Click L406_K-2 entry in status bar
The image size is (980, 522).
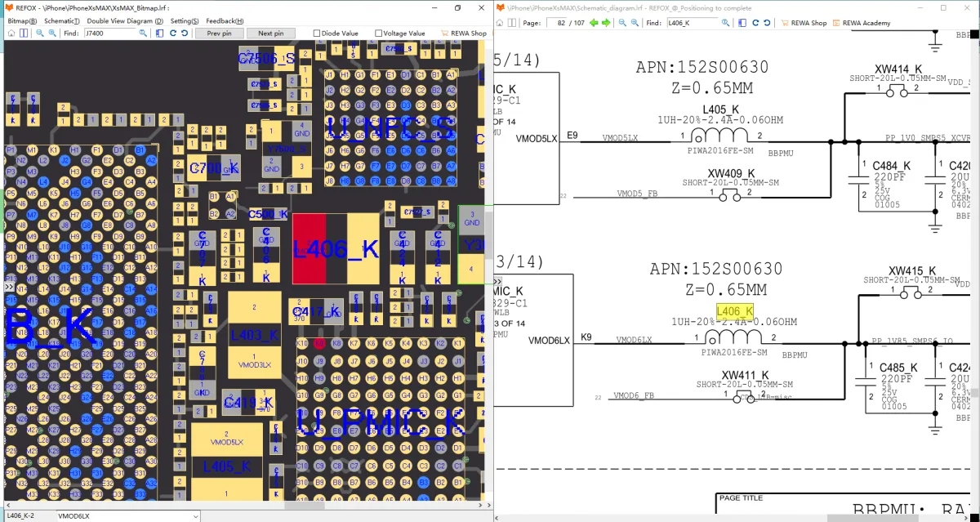(x=20, y=516)
